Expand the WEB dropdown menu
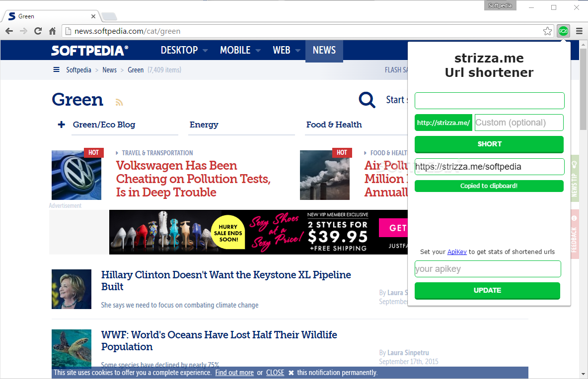Screen dimensions: 588x379 click(x=287, y=50)
